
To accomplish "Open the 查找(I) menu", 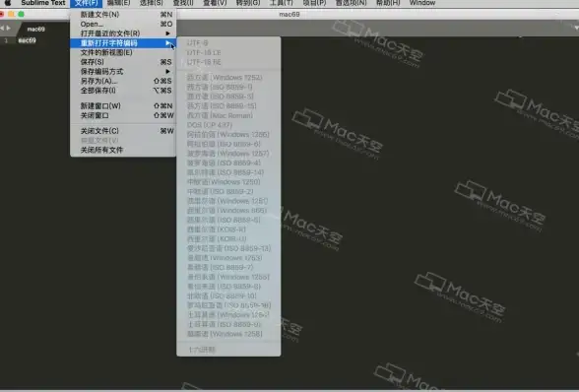I will click(183, 3).
